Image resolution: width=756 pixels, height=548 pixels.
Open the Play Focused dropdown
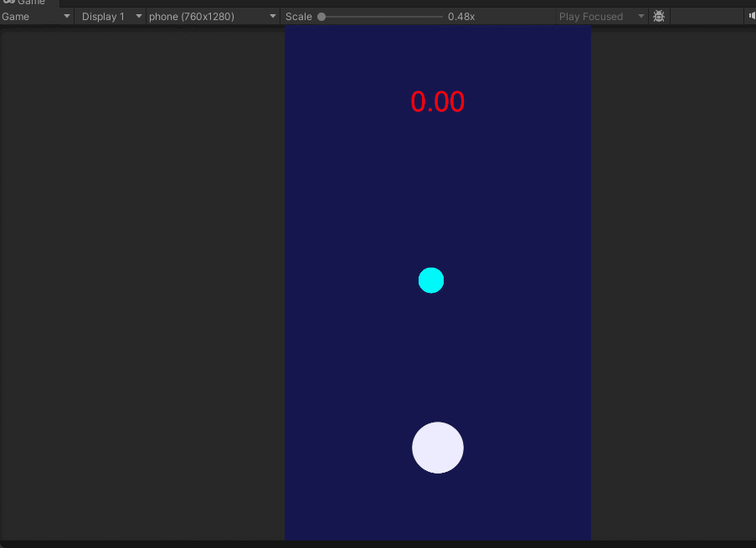click(x=601, y=17)
